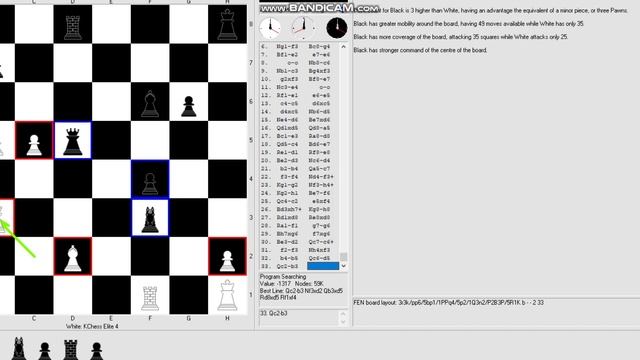Viewport: 640px width, 360px height.
Task: Select white move b4-b5 in row 32
Action: [x=289, y=258]
